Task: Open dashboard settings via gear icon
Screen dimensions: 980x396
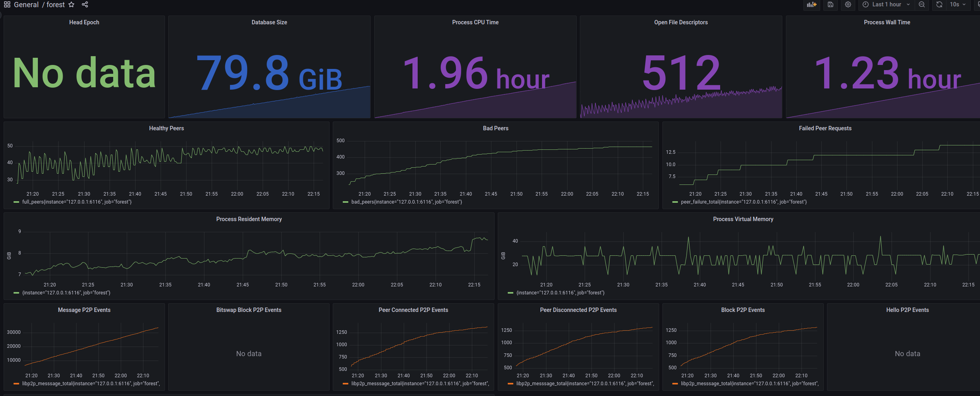Action: (848, 5)
